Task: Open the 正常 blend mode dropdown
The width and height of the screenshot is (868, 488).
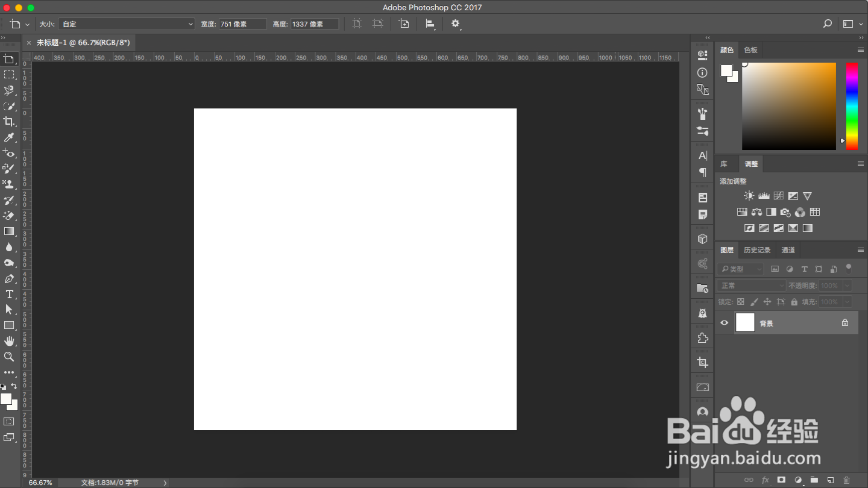Action: (752, 286)
